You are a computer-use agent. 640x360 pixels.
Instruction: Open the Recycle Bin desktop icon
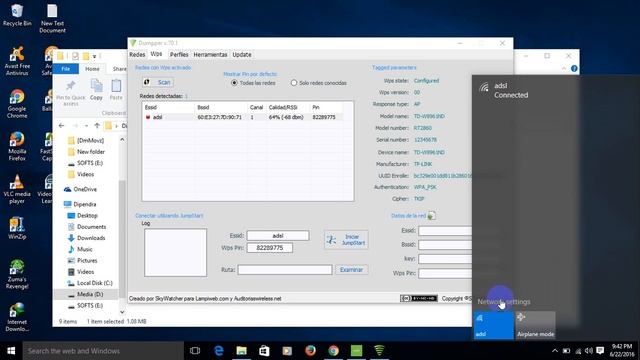click(17, 15)
